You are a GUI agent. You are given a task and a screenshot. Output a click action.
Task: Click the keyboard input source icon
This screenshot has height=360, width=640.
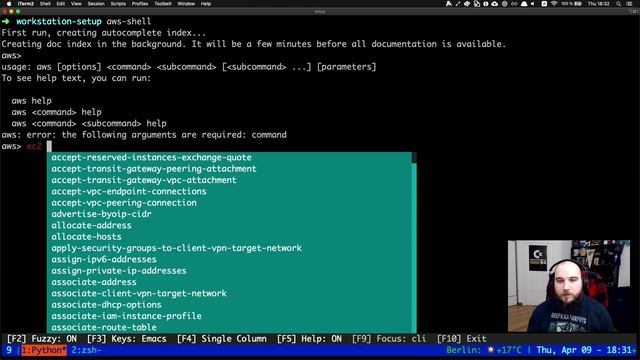pos(544,4)
